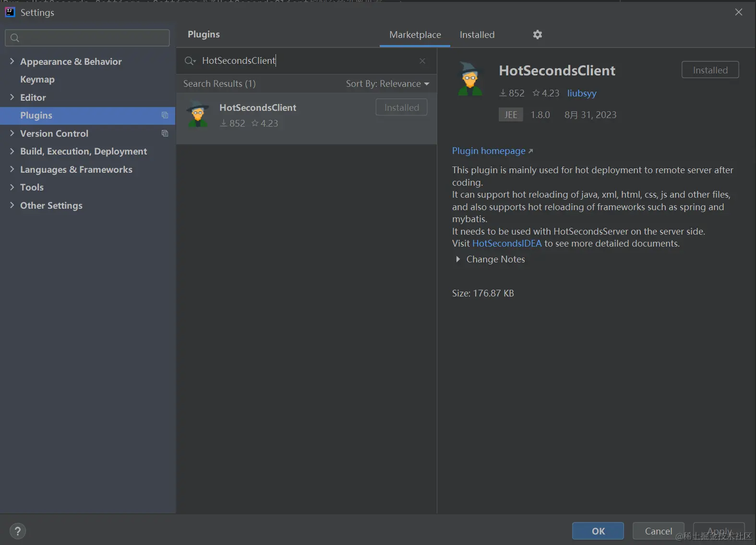This screenshot has width=756, height=545.
Task: Switch to the Installed tab
Action: tap(477, 35)
